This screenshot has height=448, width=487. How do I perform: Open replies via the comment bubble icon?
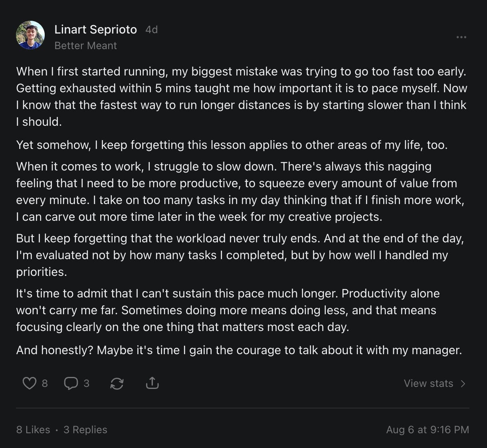click(71, 383)
